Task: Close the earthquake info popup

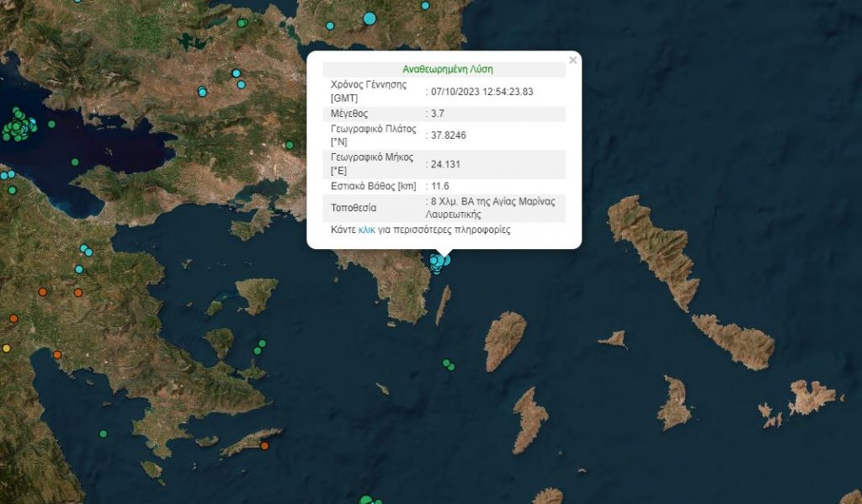Action: tap(573, 60)
